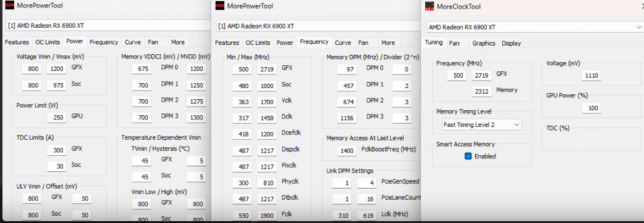The image size is (644, 223).
Task: Click the Dclk max field showing 1458
Action: pos(267,118)
